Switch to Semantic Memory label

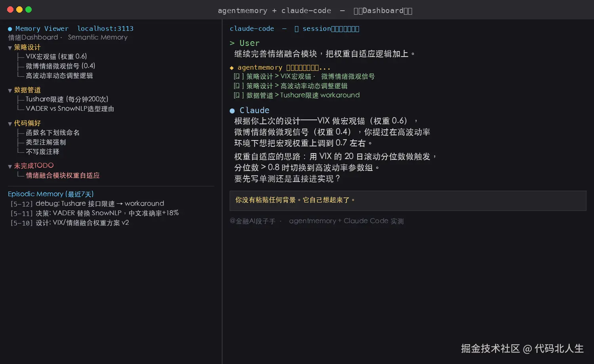(98, 37)
